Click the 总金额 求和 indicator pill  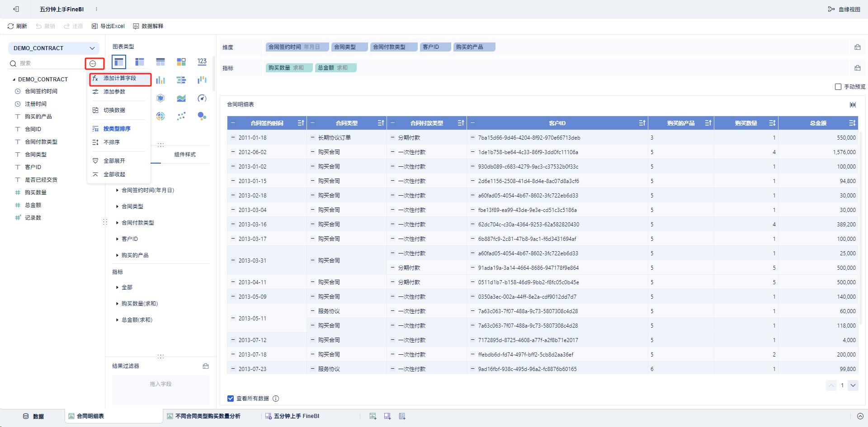336,68
